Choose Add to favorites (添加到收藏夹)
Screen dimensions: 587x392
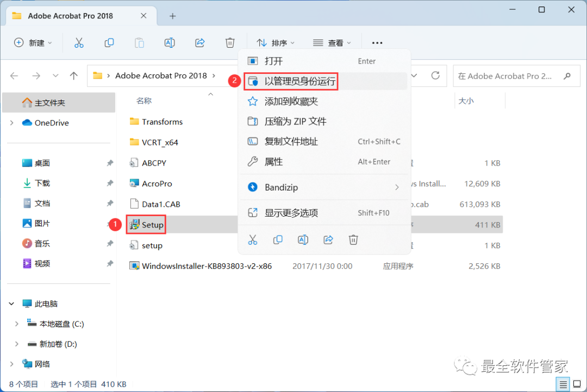(323, 102)
